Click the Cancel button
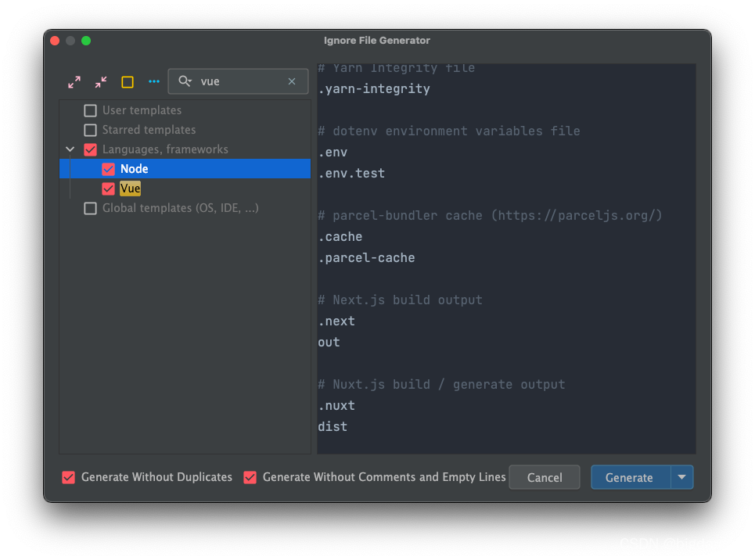Viewport: 755px width, 560px height. [x=545, y=477]
